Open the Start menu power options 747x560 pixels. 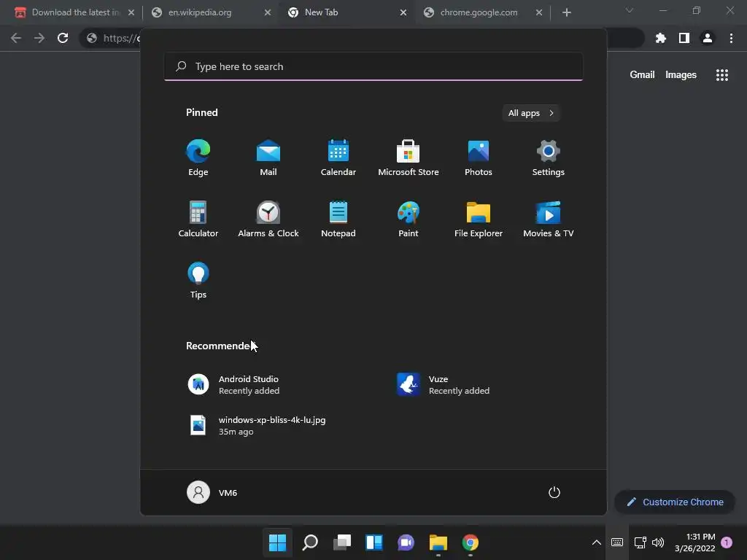coord(554,492)
